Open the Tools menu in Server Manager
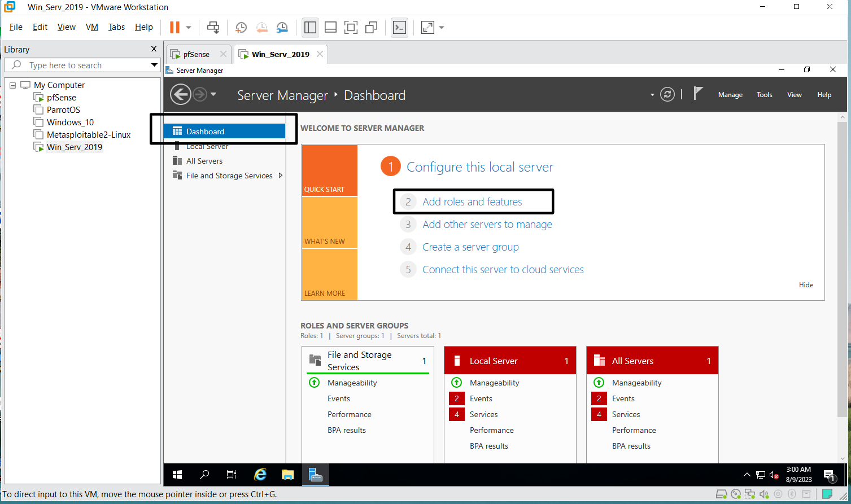 pyautogui.click(x=765, y=95)
